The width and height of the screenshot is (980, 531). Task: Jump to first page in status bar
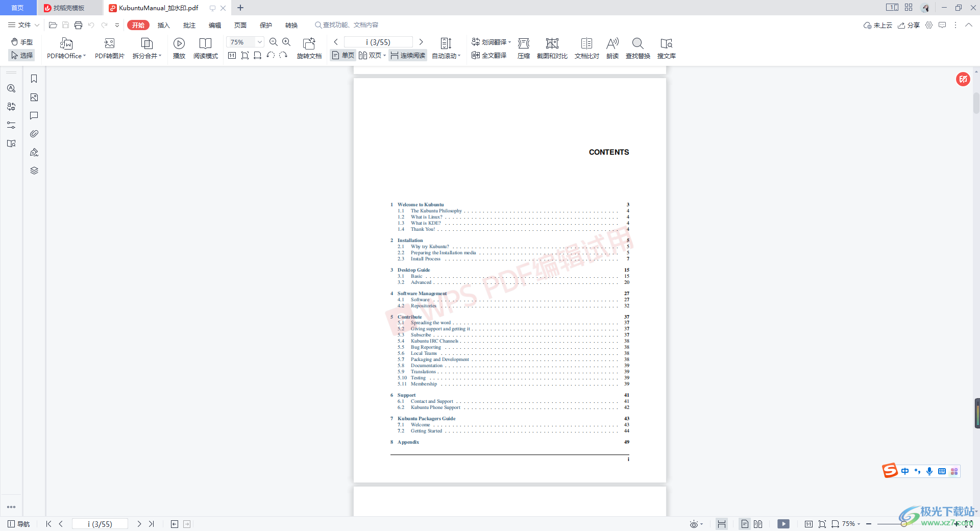48,524
